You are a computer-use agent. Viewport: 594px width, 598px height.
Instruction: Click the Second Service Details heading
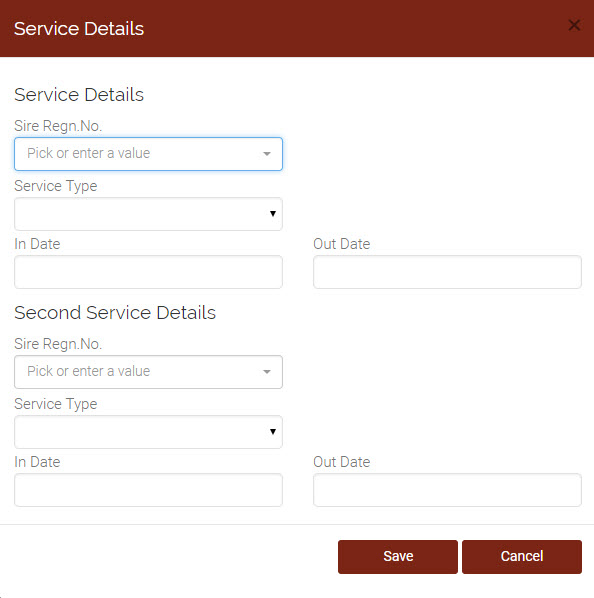[115, 313]
